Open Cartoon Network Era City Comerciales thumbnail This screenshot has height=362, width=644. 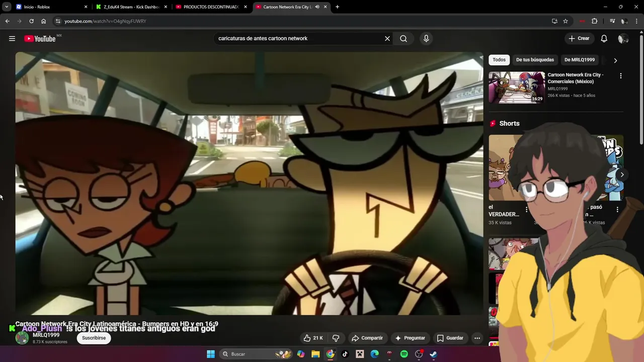[517, 87]
